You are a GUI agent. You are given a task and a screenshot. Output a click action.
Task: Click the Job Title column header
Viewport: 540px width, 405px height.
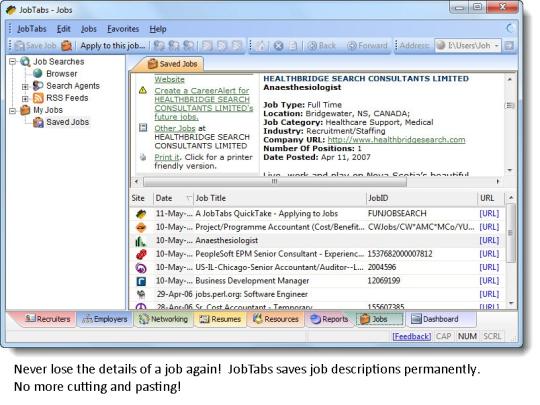coord(280,198)
